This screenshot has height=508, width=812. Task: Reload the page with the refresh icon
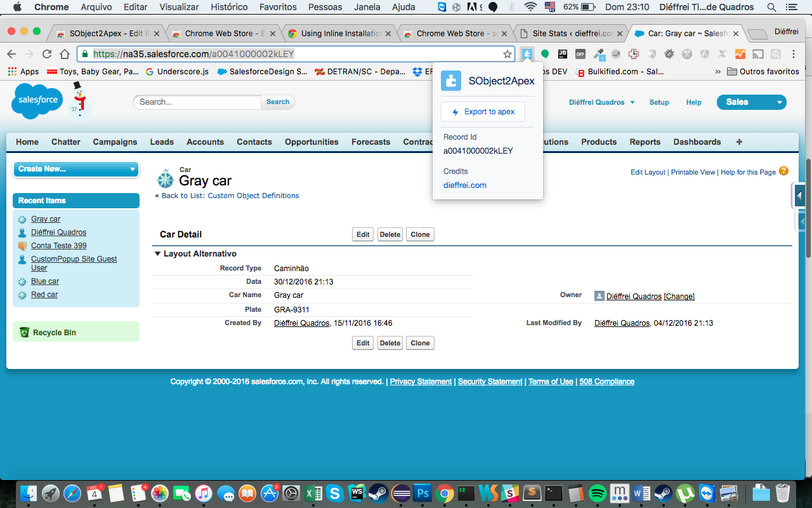47,54
